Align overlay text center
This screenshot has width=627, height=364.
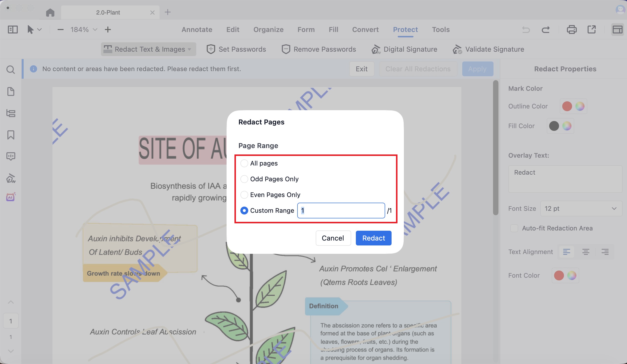(x=586, y=252)
